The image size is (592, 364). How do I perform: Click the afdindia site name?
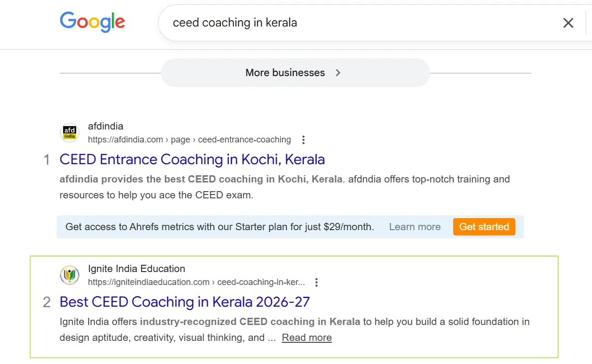pos(106,126)
